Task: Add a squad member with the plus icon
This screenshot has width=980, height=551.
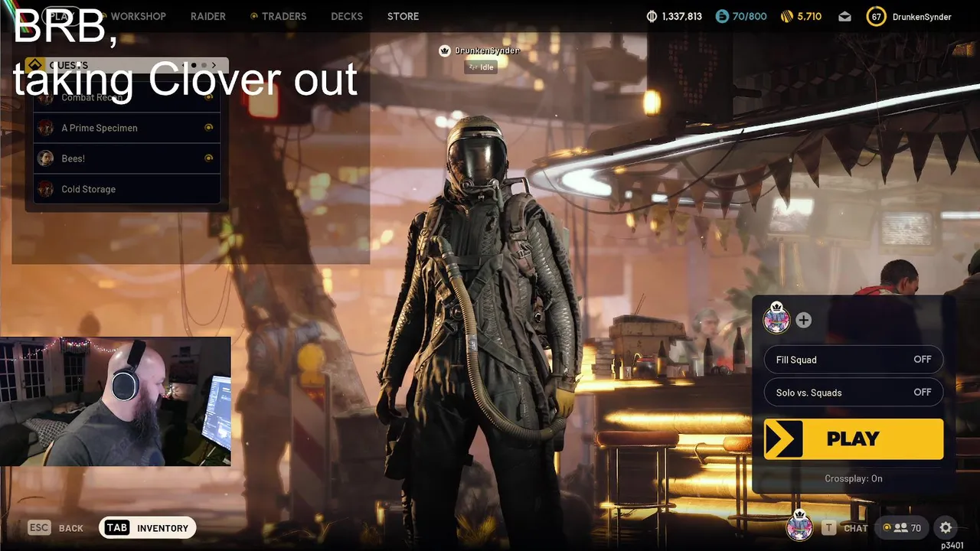Action: pyautogui.click(x=803, y=320)
